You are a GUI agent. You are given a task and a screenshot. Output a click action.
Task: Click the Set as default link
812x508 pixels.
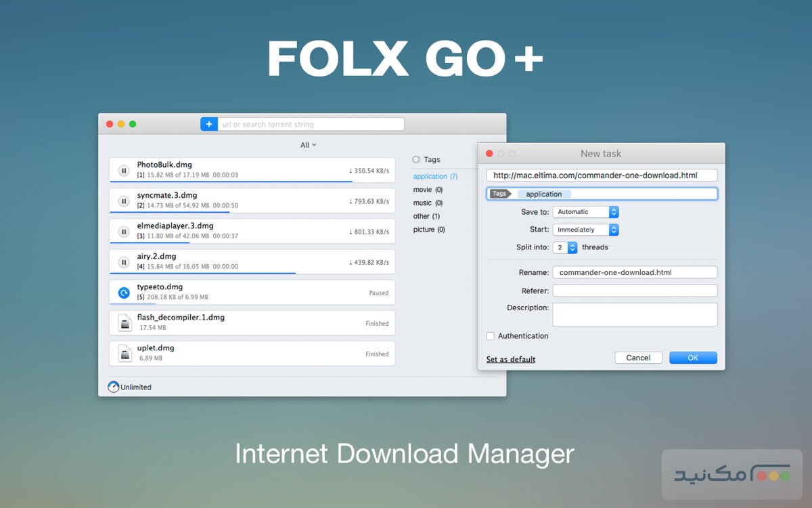(510, 359)
